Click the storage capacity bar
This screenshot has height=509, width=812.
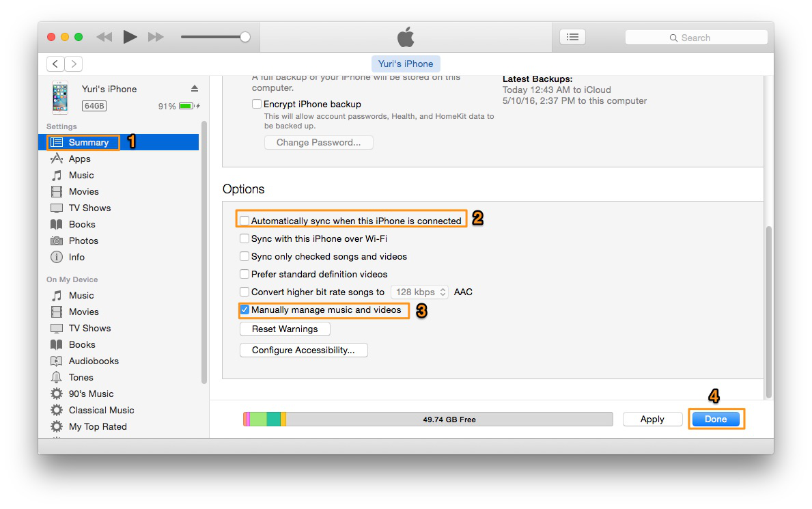(428, 419)
